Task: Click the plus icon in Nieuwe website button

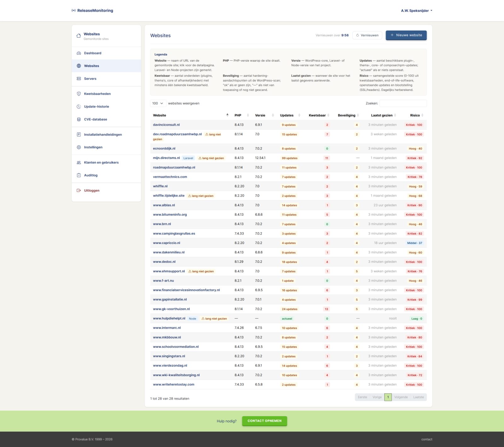Action: [x=392, y=35]
